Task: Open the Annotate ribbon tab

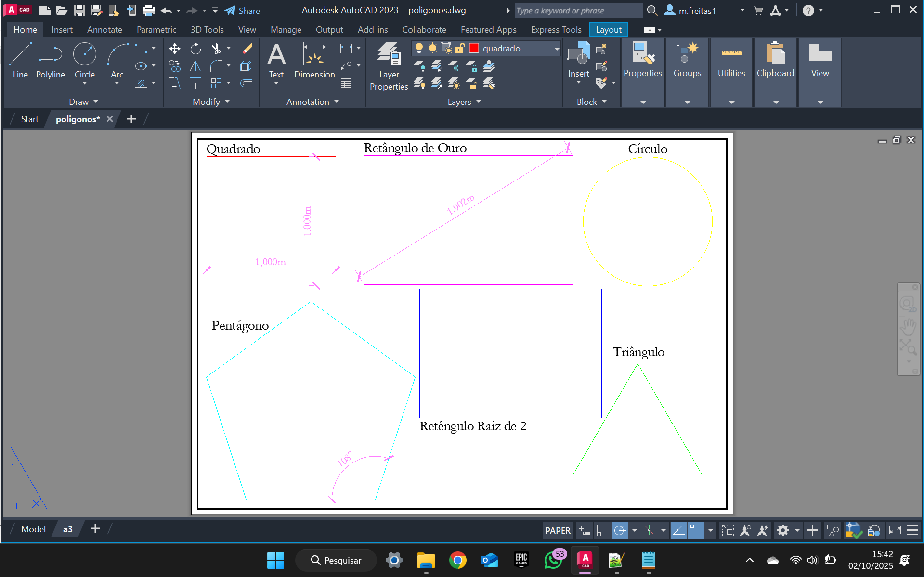Action: tap(104, 30)
